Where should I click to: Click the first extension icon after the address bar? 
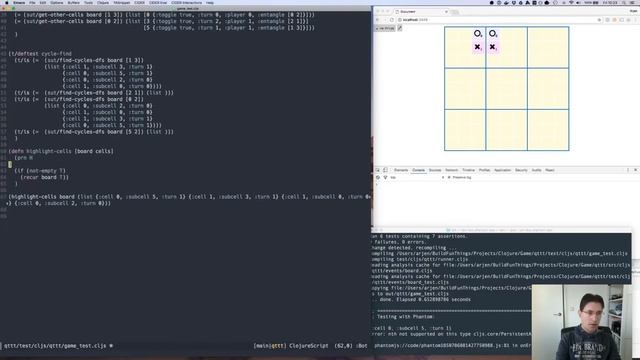pyautogui.click(x=607, y=20)
